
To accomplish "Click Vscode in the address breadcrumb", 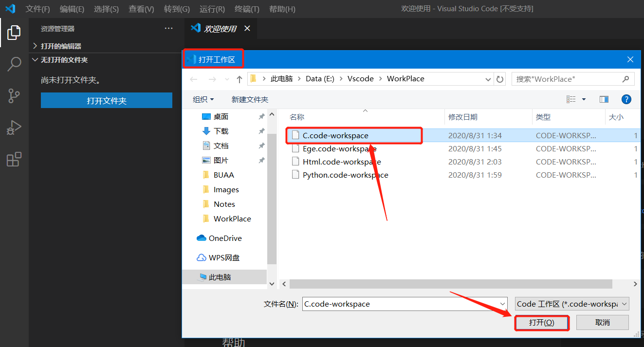I will point(361,79).
